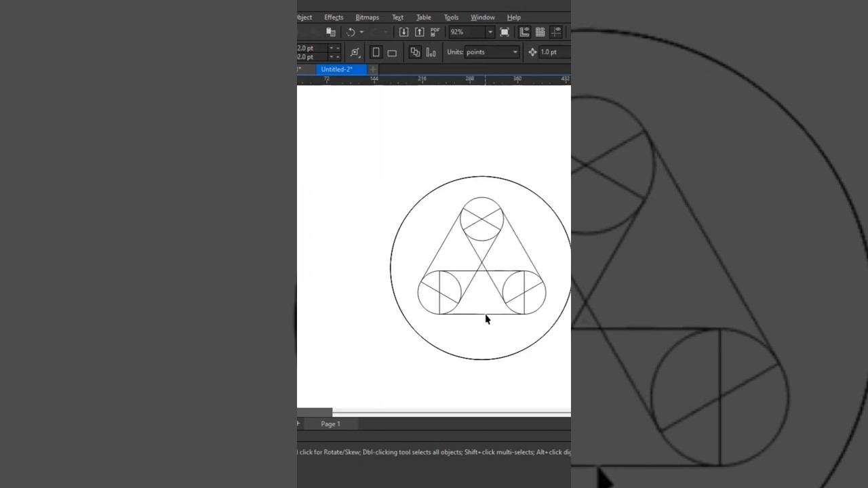Switch to the Untitled-2 document tab
The width and height of the screenshot is (868, 488).
pos(341,69)
